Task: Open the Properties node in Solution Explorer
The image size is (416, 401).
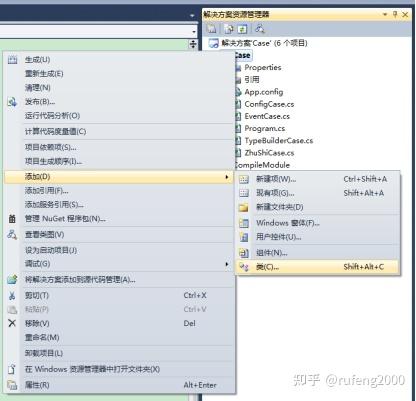Action: 263,68
